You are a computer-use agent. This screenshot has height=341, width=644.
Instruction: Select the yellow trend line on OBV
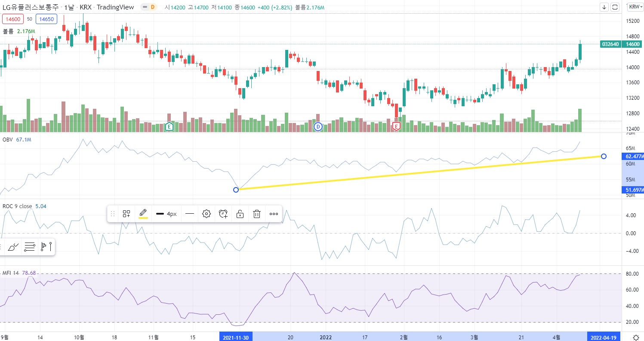(419, 173)
